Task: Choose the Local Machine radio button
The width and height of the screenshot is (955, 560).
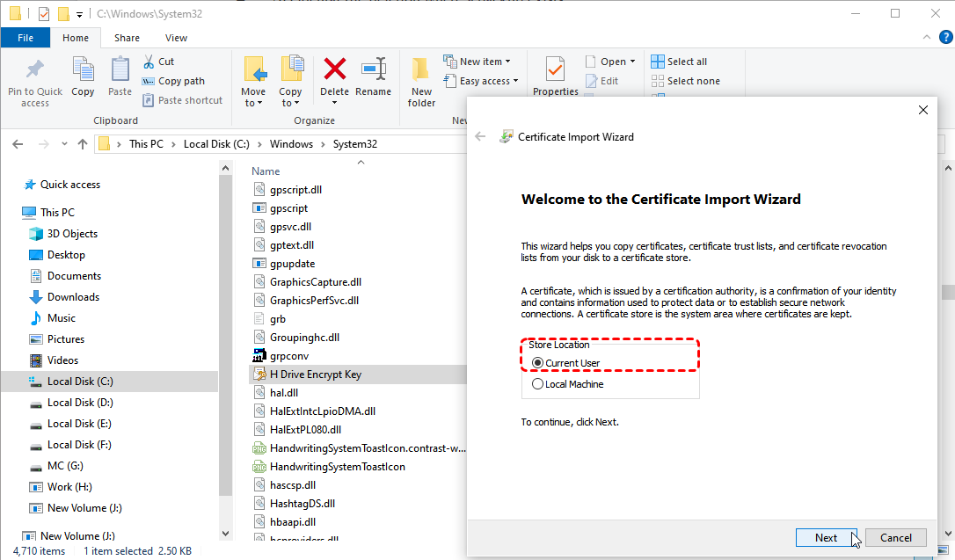Action: pos(537,384)
